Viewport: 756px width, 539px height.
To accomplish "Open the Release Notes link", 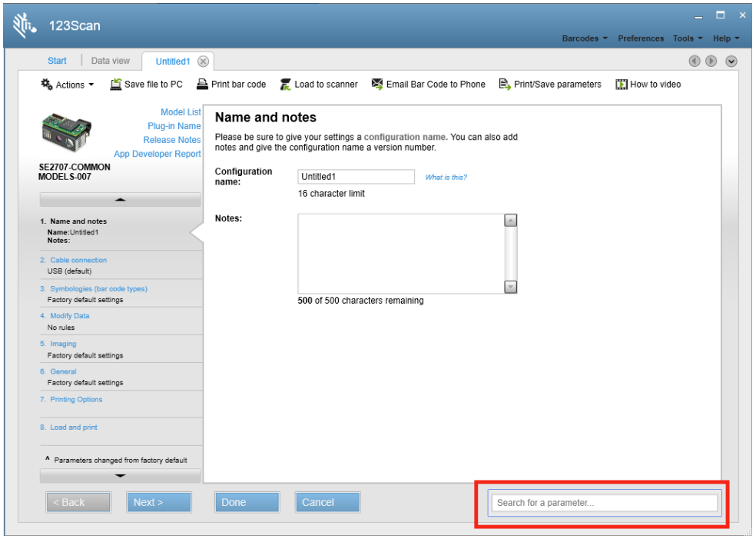I will [x=171, y=140].
